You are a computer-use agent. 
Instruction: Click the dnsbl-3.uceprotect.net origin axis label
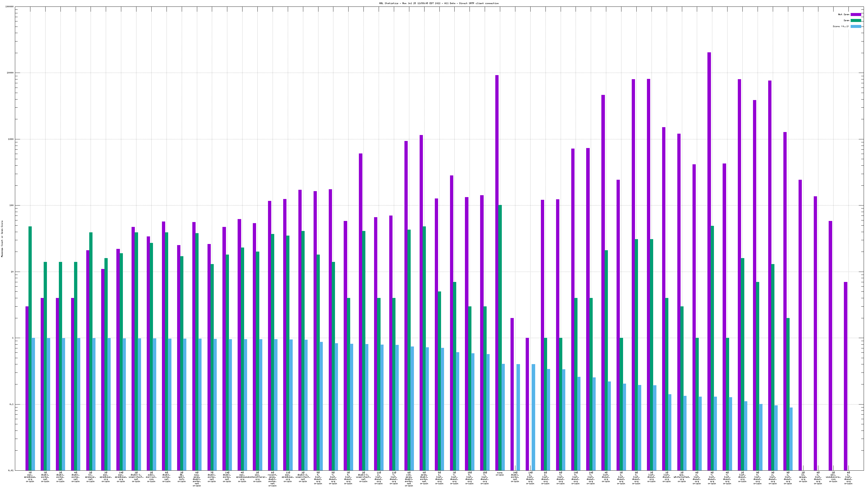[363, 477]
